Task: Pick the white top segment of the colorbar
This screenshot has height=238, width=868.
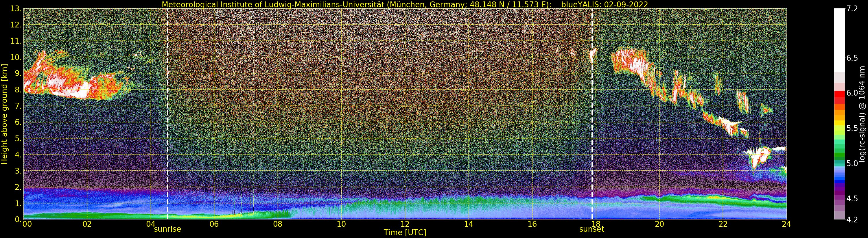Action: pos(839,40)
